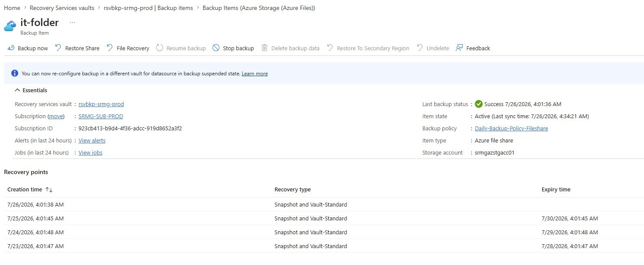Click the move subscription link

tap(56, 116)
